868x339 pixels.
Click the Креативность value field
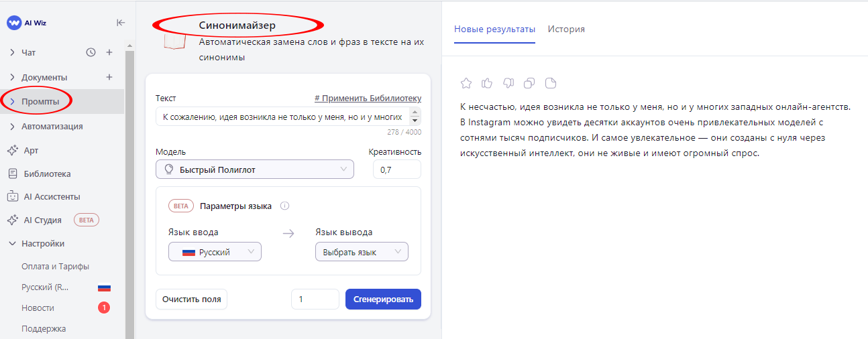[397, 169]
